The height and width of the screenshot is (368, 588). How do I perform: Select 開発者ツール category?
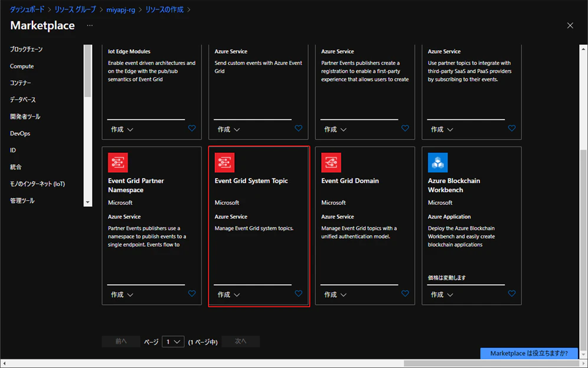[25, 117]
